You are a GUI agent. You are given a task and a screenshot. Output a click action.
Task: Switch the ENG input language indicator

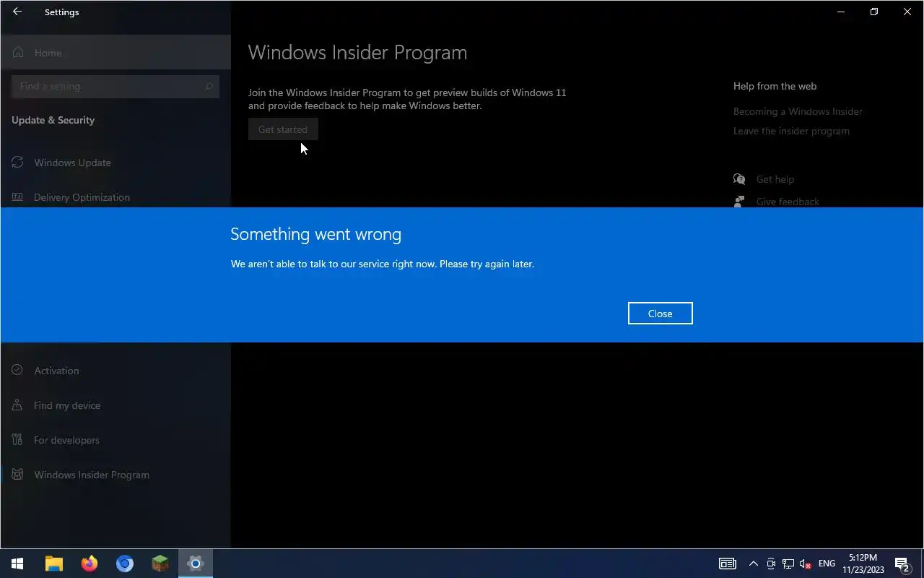(x=827, y=564)
